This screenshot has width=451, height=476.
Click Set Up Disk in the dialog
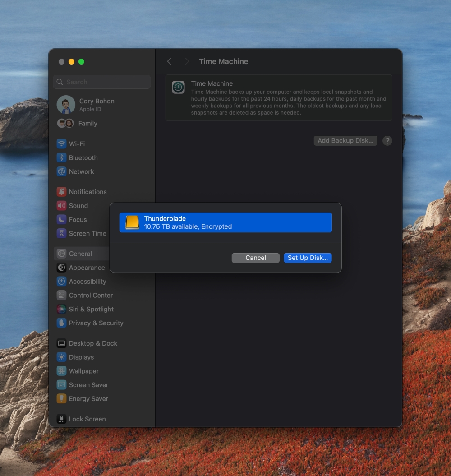[x=308, y=258]
